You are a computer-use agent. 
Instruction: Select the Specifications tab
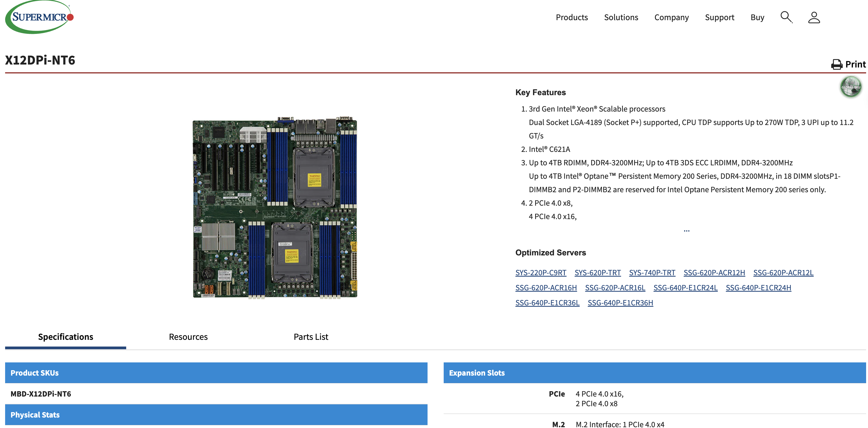pos(65,337)
